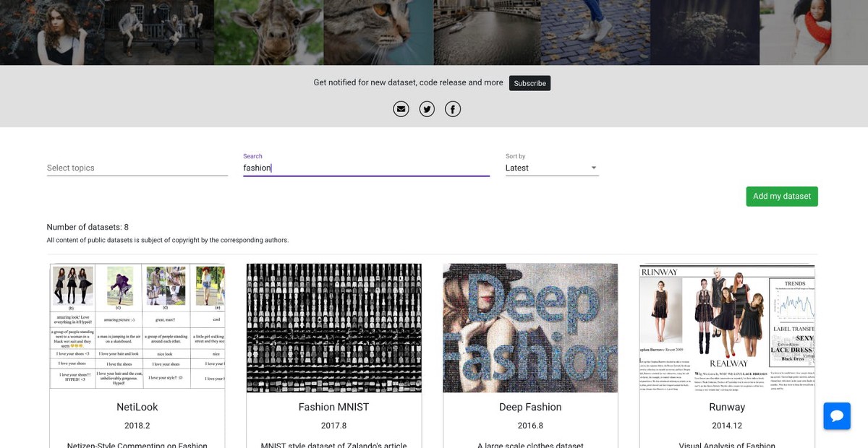Click the 2017.8 date text
The image size is (868, 448).
(334, 426)
